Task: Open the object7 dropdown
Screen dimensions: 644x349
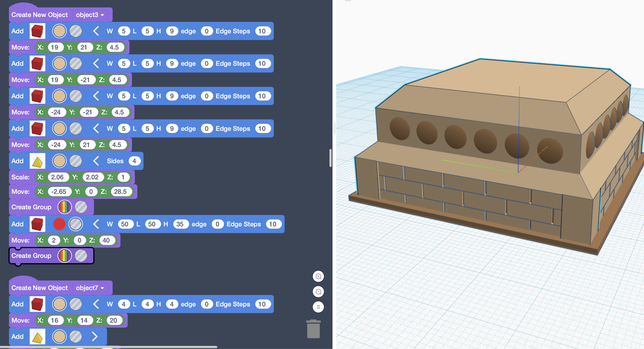Action: pyautogui.click(x=90, y=288)
